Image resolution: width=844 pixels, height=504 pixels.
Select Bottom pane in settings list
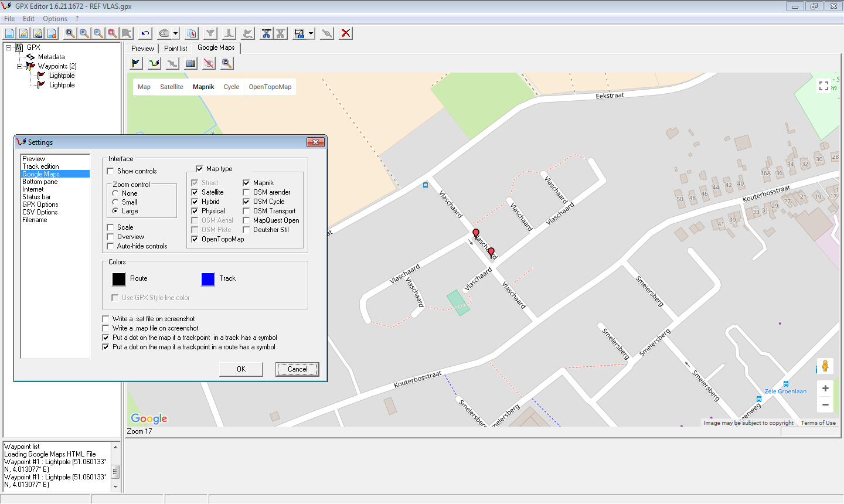pyautogui.click(x=40, y=182)
